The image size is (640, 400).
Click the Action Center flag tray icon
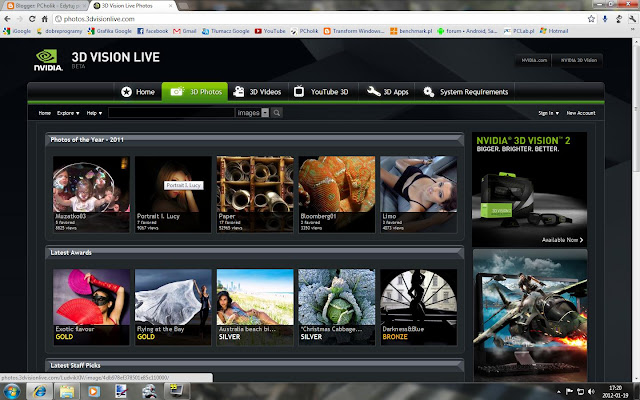[569, 391]
